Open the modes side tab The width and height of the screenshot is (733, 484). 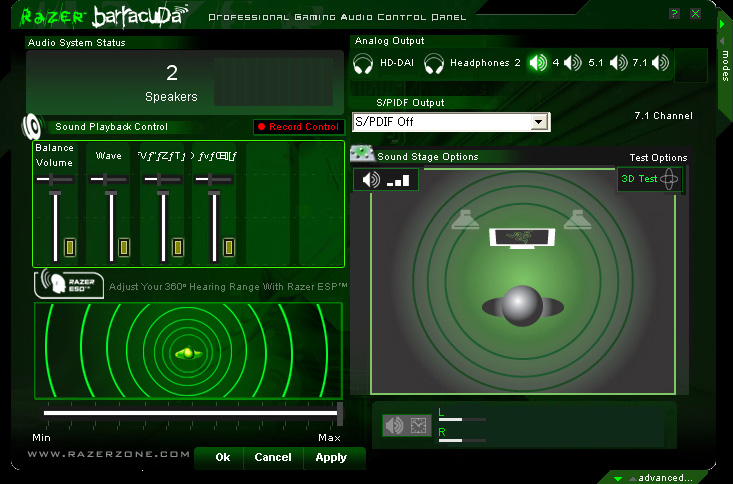tap(726, 65)
